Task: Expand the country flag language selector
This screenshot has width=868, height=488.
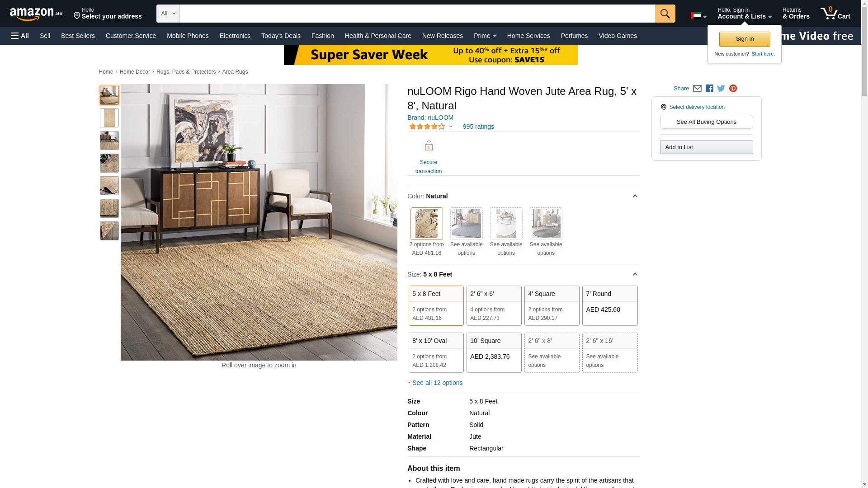Action: tap(698, 16)
